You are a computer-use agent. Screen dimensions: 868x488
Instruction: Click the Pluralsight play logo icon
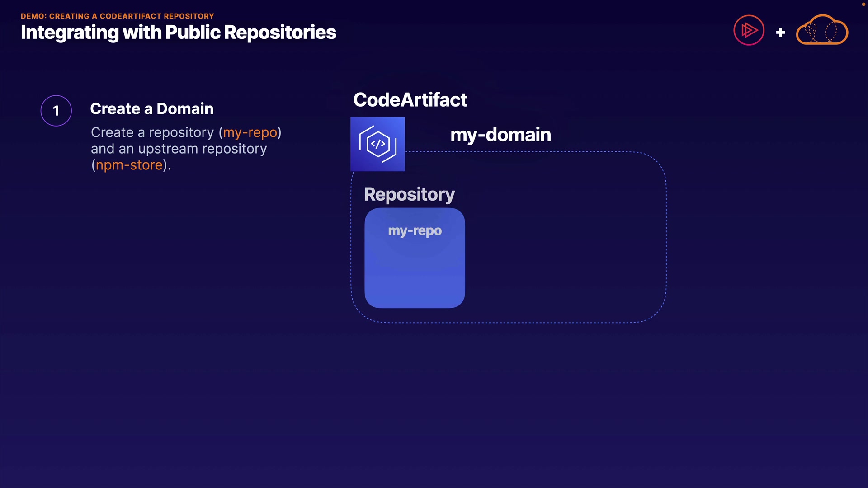tap(749, 30)
